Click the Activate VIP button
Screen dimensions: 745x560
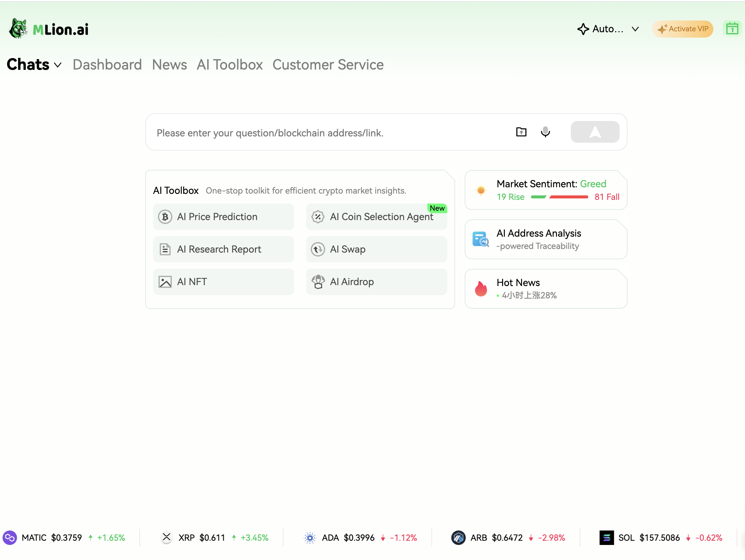click(682, 29)
